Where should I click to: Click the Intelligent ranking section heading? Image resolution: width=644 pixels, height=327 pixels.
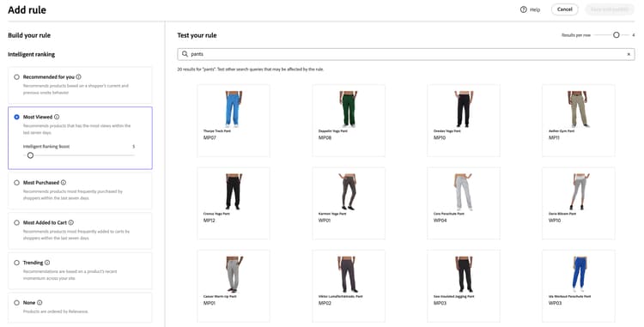tap(31, 54)
